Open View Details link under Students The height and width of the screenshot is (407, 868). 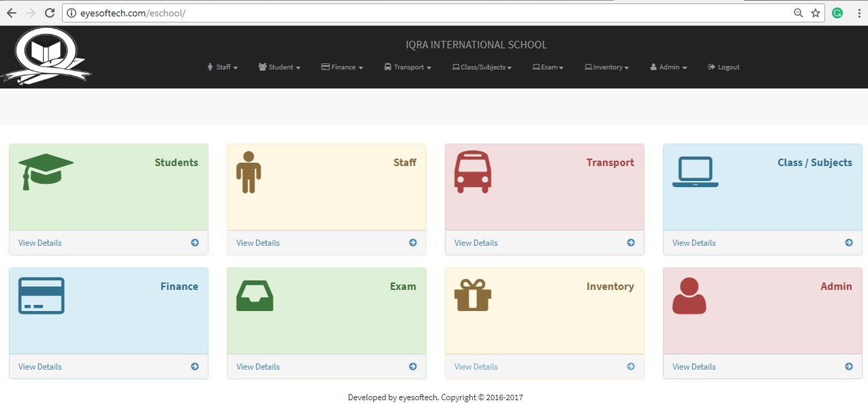point(40,243)
